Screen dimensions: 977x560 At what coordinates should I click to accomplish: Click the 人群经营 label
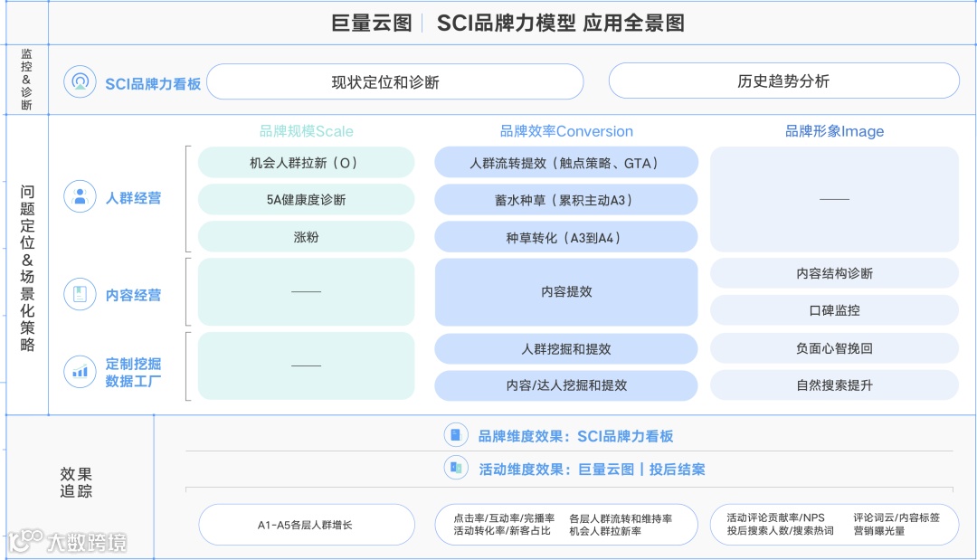(133, 198)
